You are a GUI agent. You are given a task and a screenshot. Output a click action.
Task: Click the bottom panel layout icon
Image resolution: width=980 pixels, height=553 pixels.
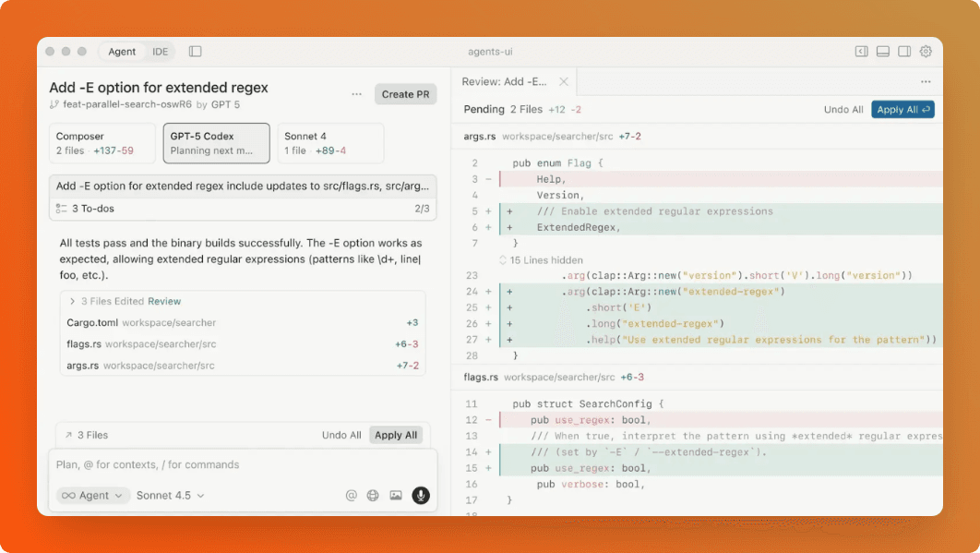point(882,52)
